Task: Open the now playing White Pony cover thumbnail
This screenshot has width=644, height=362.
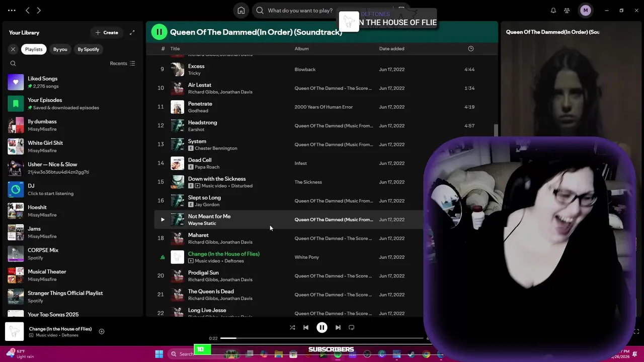Action: (x=15, y=332)
